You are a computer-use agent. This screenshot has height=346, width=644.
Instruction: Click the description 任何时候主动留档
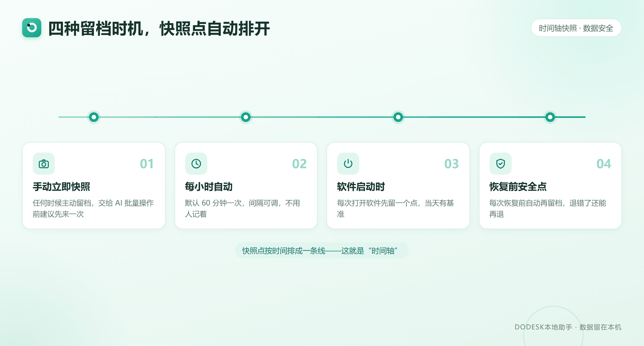pyautogui.click(x=93, y=209)
